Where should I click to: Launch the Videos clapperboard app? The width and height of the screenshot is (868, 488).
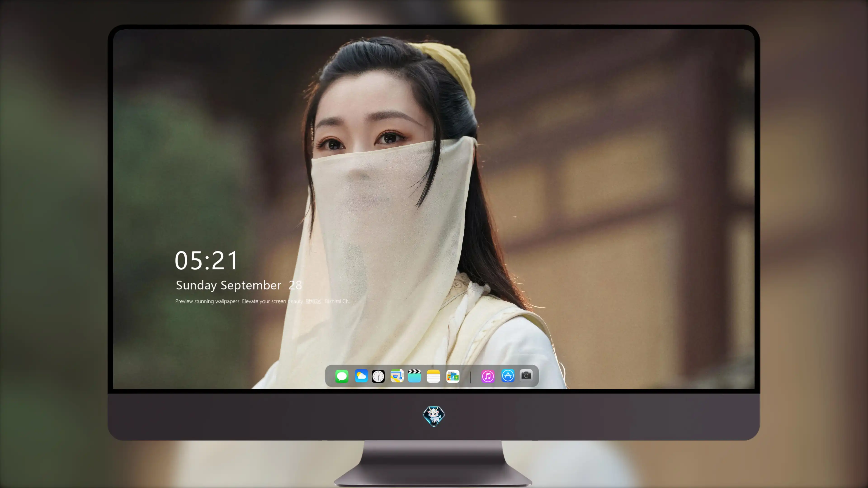tap(415, 376)
